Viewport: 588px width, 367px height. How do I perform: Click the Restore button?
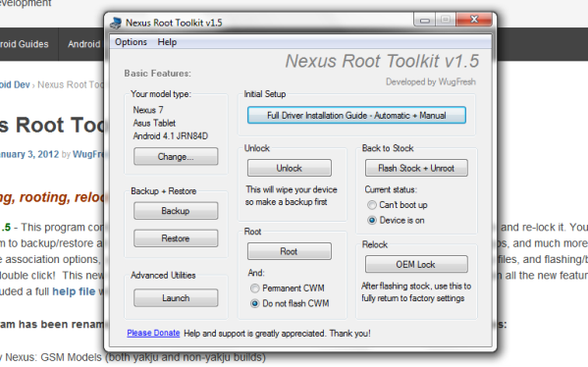176,238
